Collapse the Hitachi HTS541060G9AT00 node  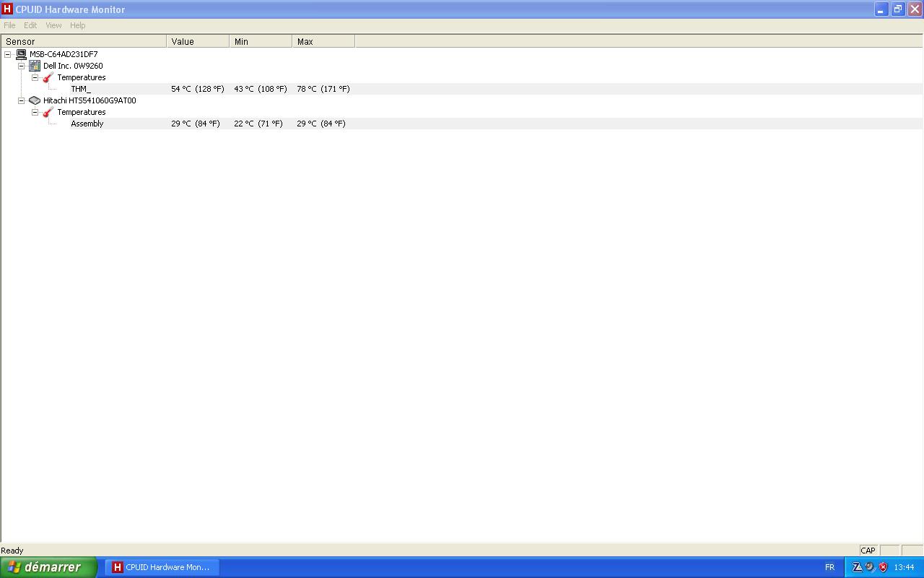point(22,100)
